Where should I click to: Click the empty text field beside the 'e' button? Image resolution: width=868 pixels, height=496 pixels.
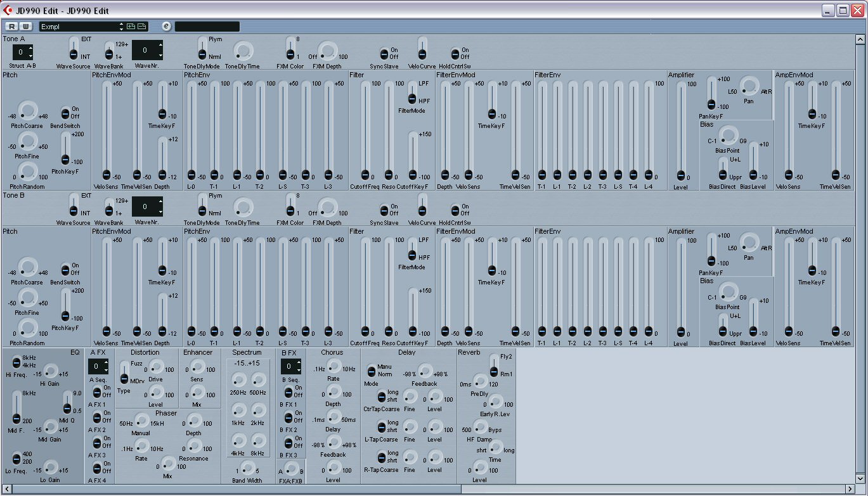(x=207, y=27)
